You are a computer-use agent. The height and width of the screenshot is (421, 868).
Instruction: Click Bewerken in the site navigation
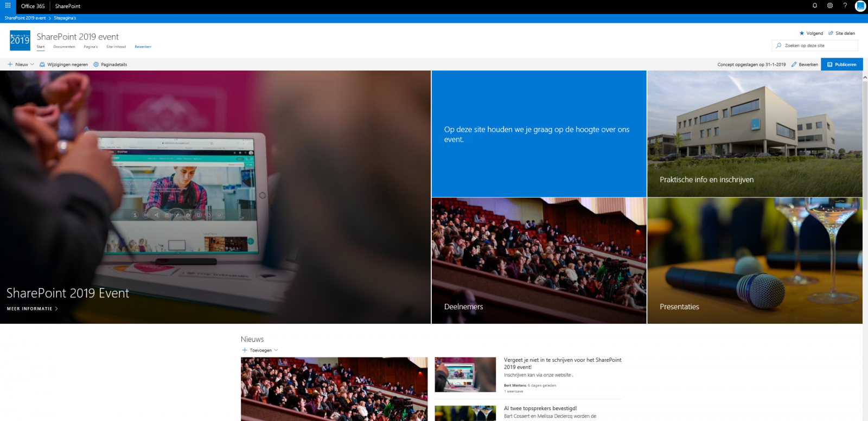coord(143,47)
